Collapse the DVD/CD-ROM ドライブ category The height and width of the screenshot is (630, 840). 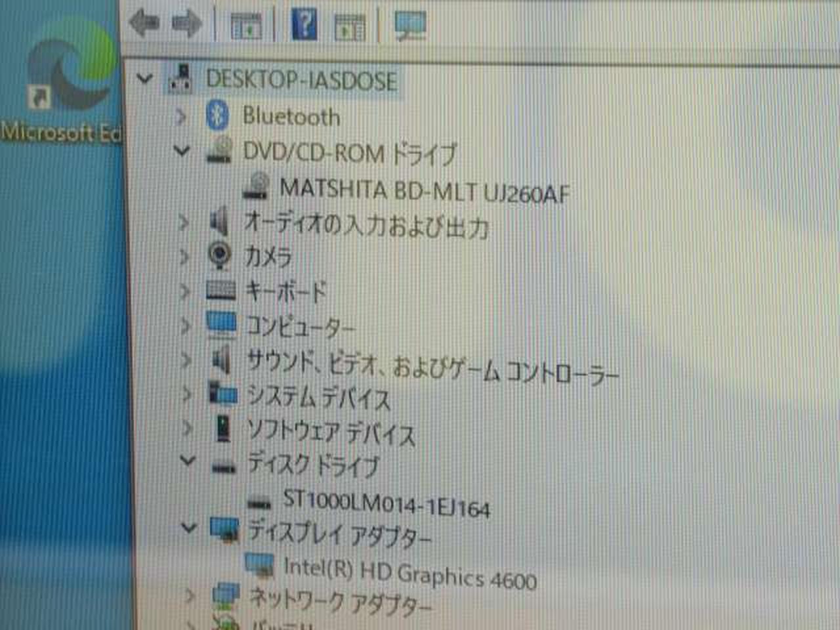click(x=182, y=151)
